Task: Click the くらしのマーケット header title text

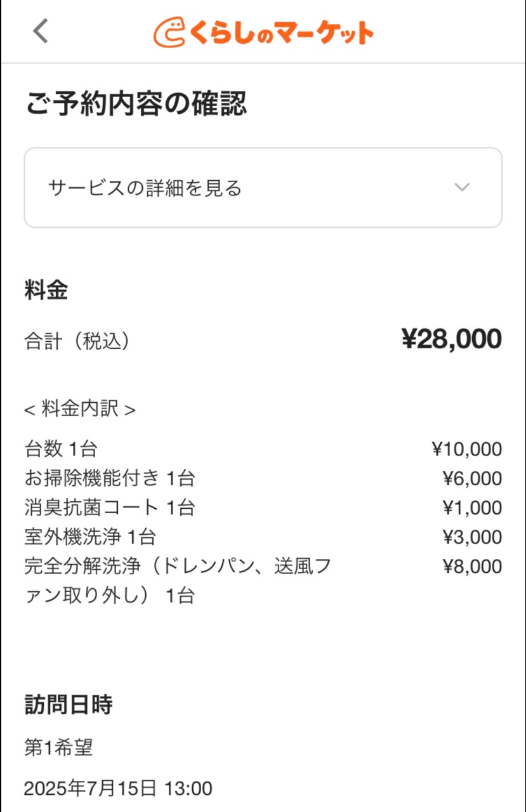Action: [281, 33]
